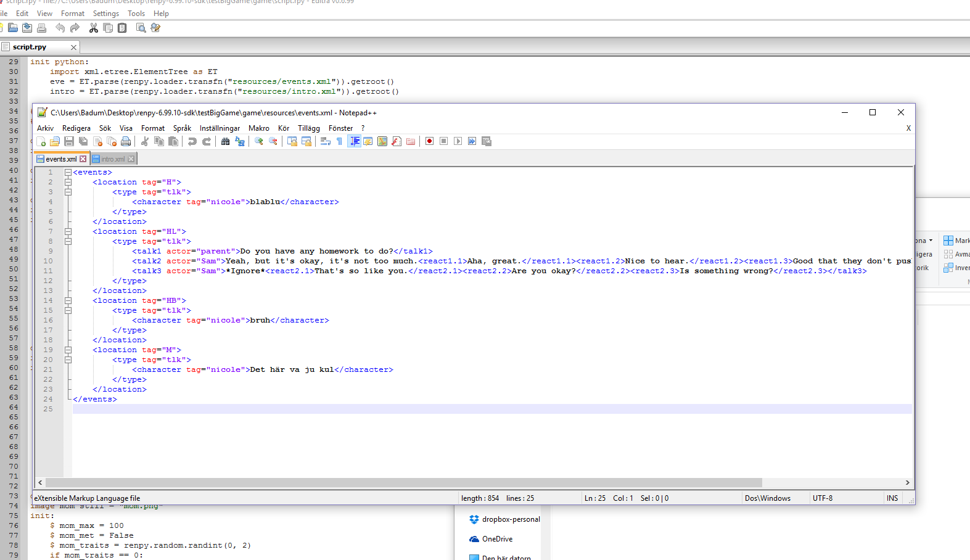Image resolution: width=970 pixels, height=560 pixels.
Task: Click Notepad++ Copy icon
Action: (x=159, y=141)
